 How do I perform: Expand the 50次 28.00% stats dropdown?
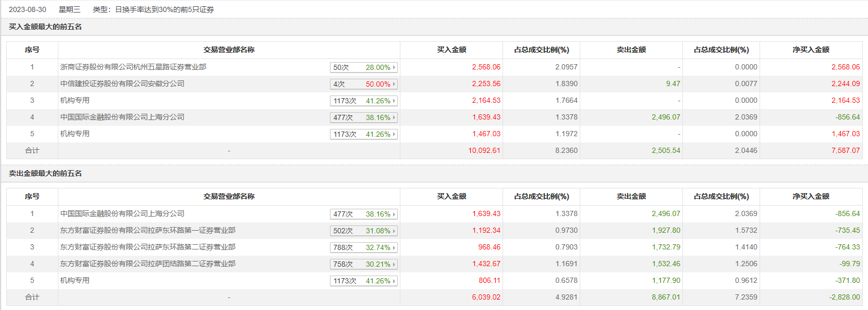click(x=363, y=67)
